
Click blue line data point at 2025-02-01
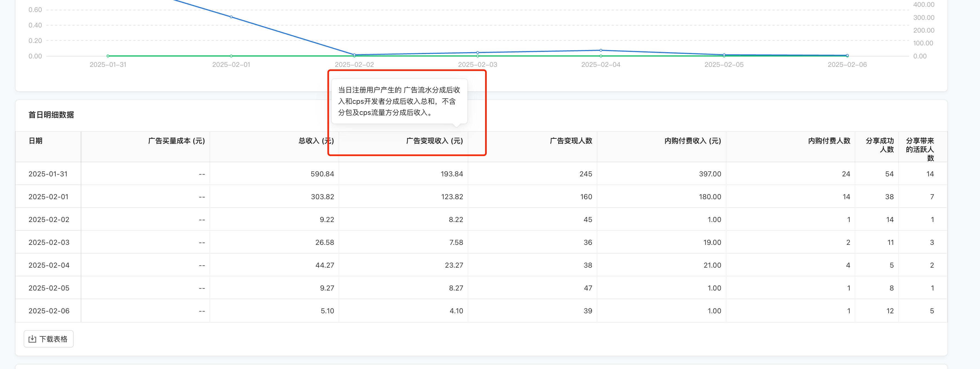231,17
